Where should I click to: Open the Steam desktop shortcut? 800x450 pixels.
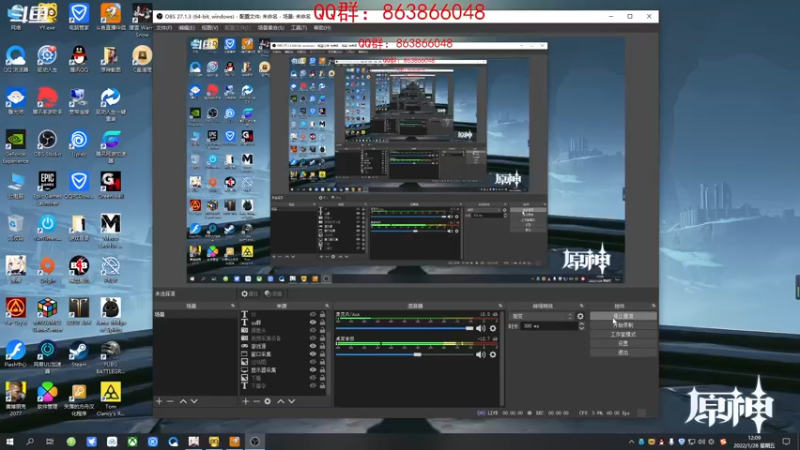click(79, 354)
